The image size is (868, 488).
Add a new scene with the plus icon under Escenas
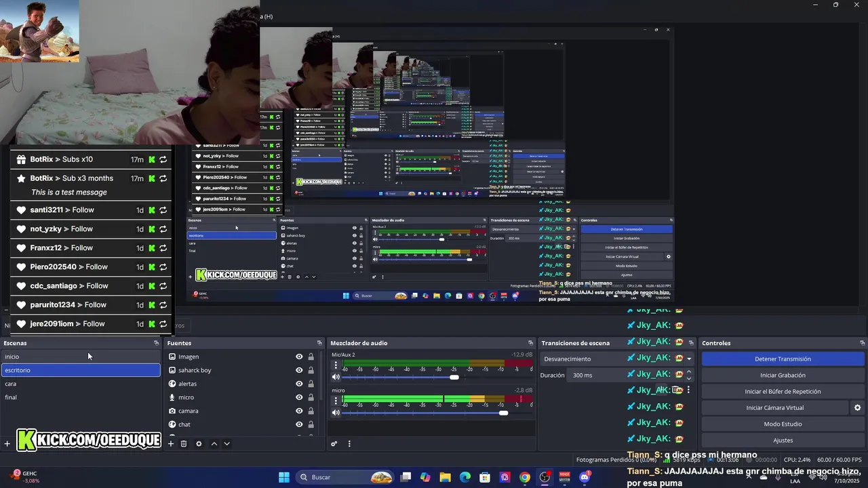7,444
